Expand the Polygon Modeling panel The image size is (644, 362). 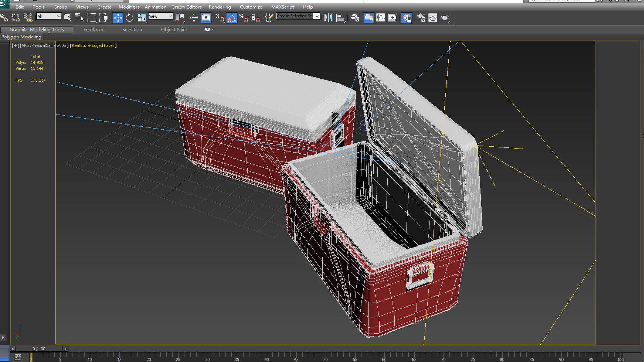click(x=21, y=37)
